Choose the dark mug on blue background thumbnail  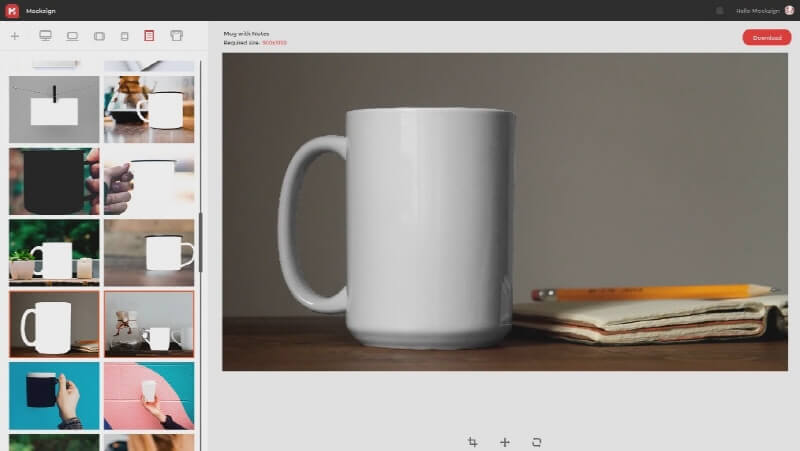tap(54, 396)
